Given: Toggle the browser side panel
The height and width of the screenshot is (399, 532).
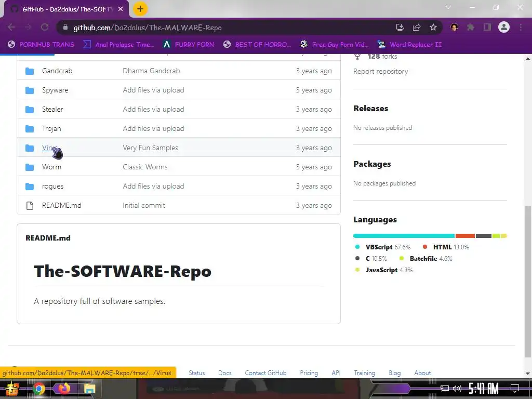Looking at the screenshot, I should click(x=487, y=27).
